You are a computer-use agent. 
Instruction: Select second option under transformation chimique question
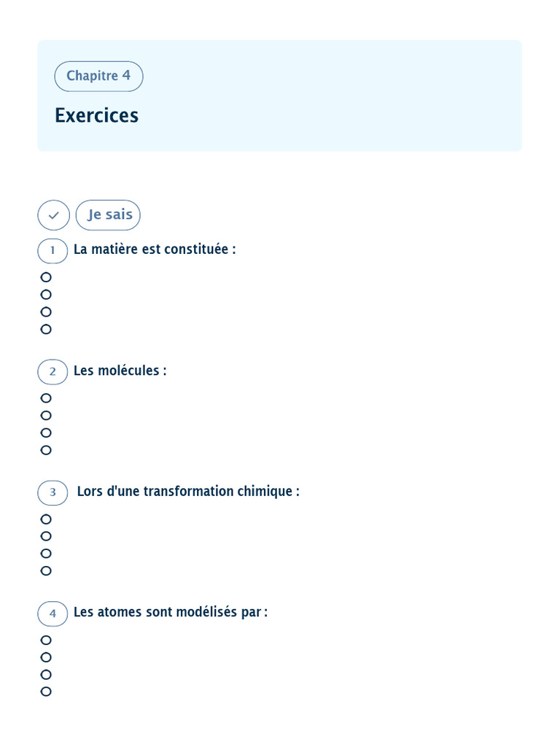click(46, 536)
